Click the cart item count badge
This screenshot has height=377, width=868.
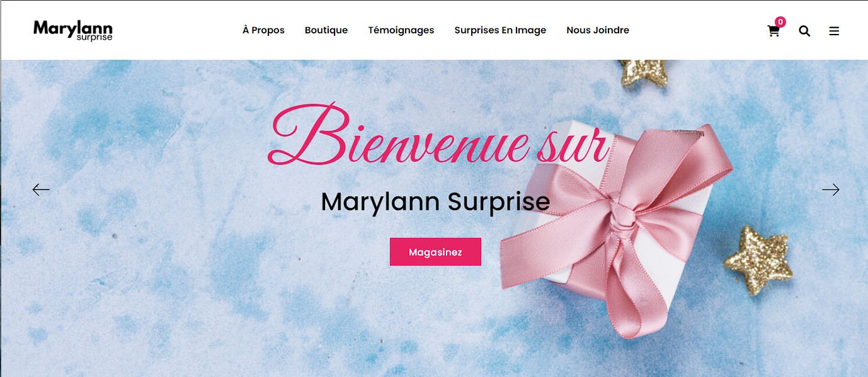point(780,22)
